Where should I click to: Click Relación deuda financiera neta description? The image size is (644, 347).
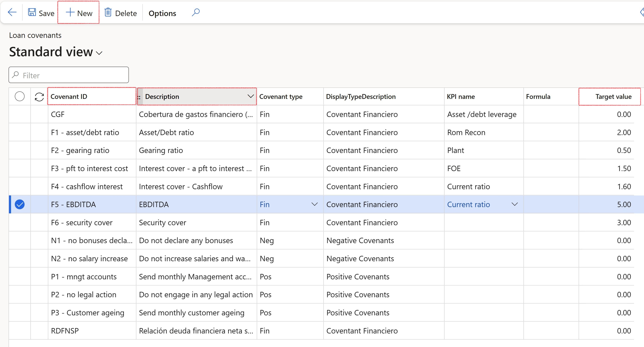(197, 331)
